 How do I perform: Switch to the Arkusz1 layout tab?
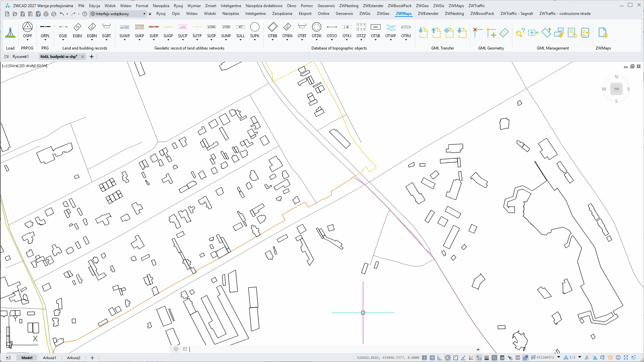coord(50,358)
